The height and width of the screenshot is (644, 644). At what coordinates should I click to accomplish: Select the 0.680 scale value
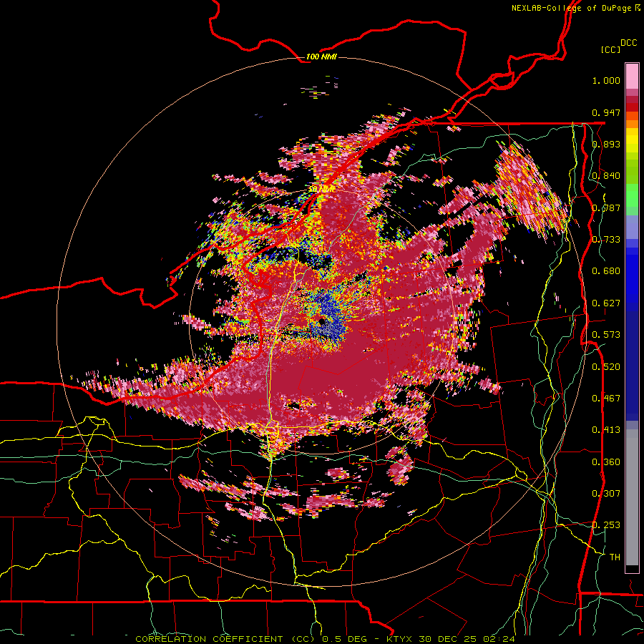coord(606,271)
